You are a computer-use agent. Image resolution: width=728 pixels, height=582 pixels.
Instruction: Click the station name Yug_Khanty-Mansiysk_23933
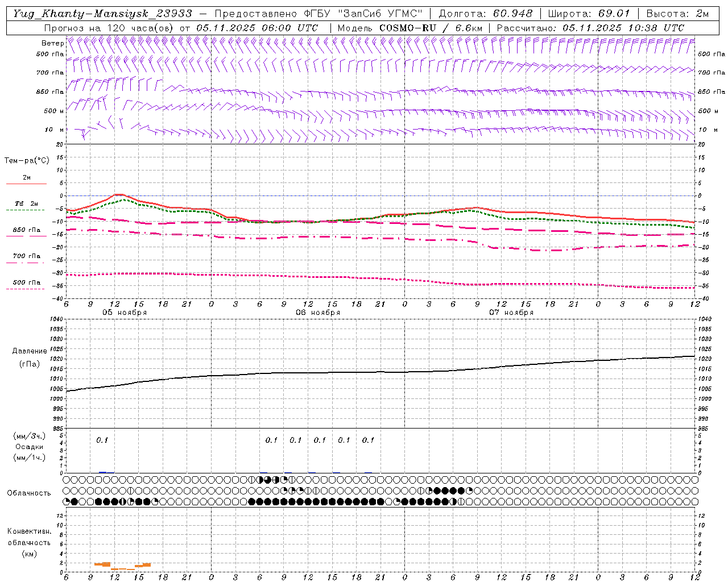tap(102, 14)
